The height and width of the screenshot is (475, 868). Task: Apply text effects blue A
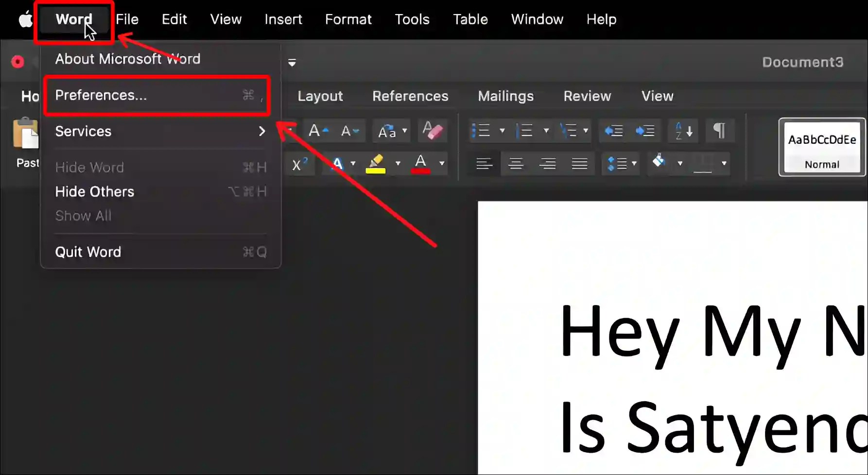tap(337, 164)
